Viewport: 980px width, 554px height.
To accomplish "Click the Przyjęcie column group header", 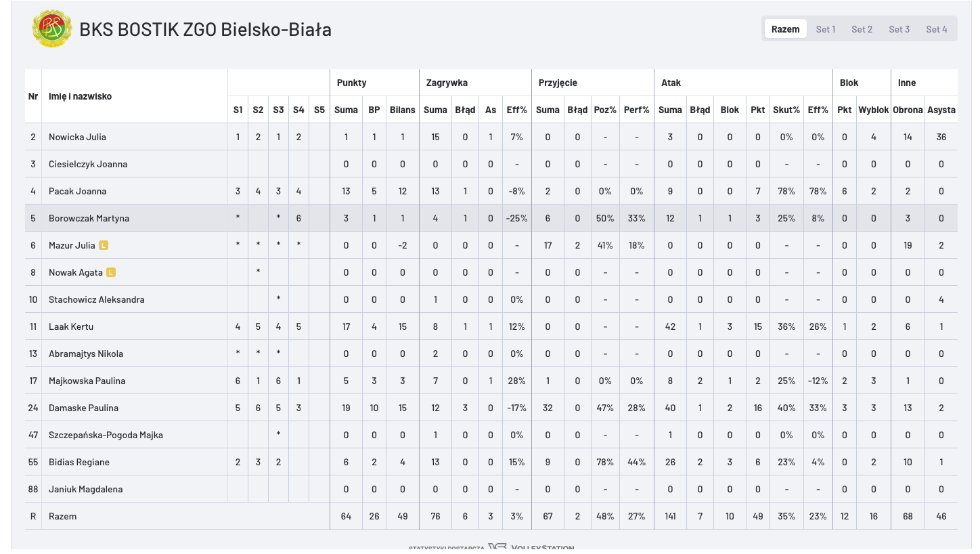I will coord(558,83).
